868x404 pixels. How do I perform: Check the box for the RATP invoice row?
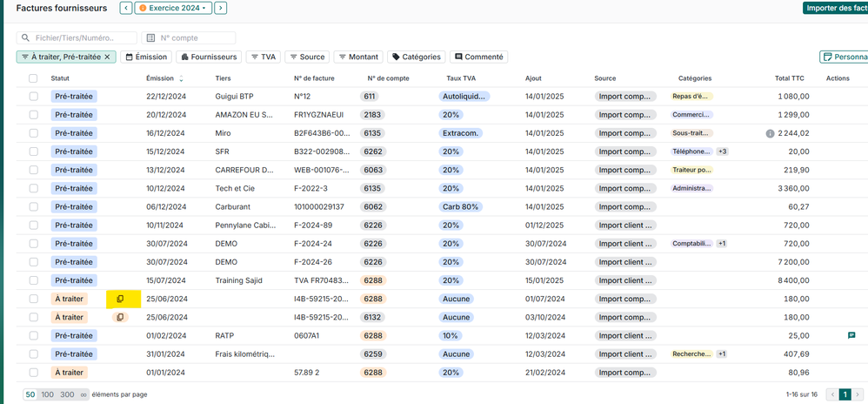tap(34, 335)
